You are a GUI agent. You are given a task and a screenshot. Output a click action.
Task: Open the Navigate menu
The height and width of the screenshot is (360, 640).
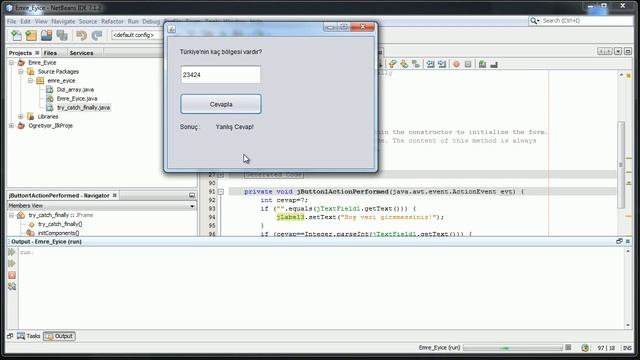pos(63,21)
